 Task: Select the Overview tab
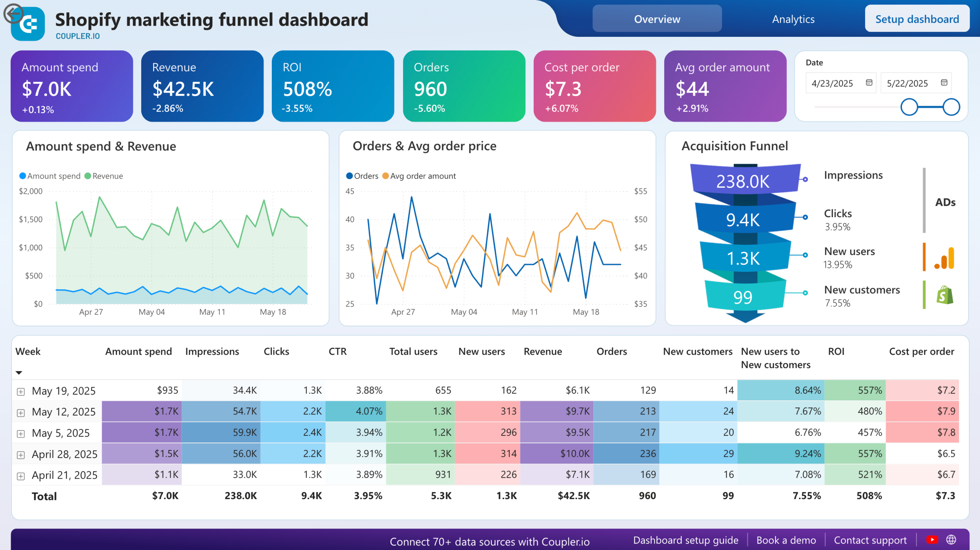click(x=657, y=19)
